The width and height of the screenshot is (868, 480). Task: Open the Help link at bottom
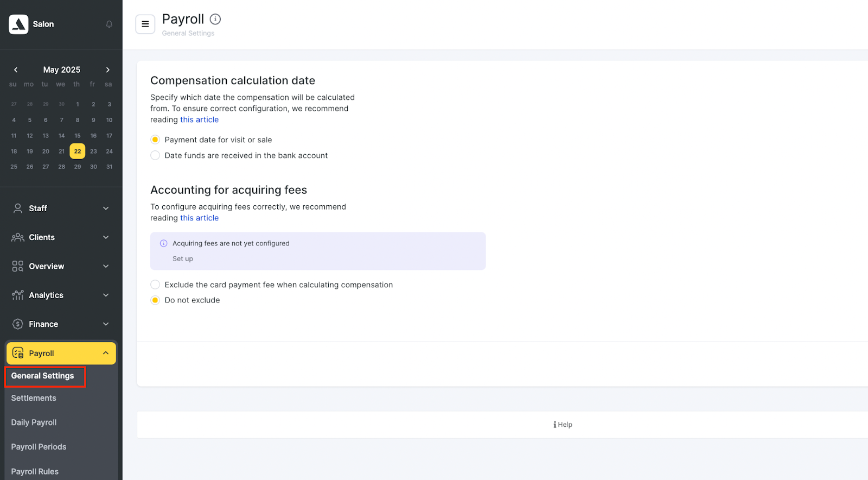pos(563,425)
